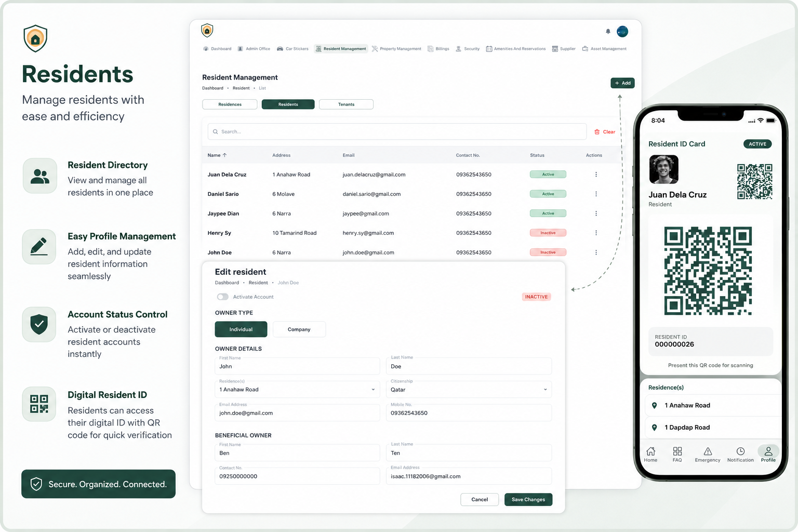Viewport: 798px width, 532px height.
Task: Click beneficial owner Email Address field
Action: pyautogui.click(x=469, y=476)
